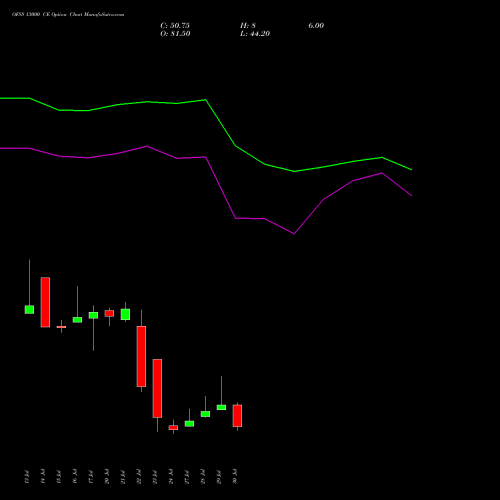Click the large red candle for 22 Jul
This screenshot has width=500, height=500.
141,356
